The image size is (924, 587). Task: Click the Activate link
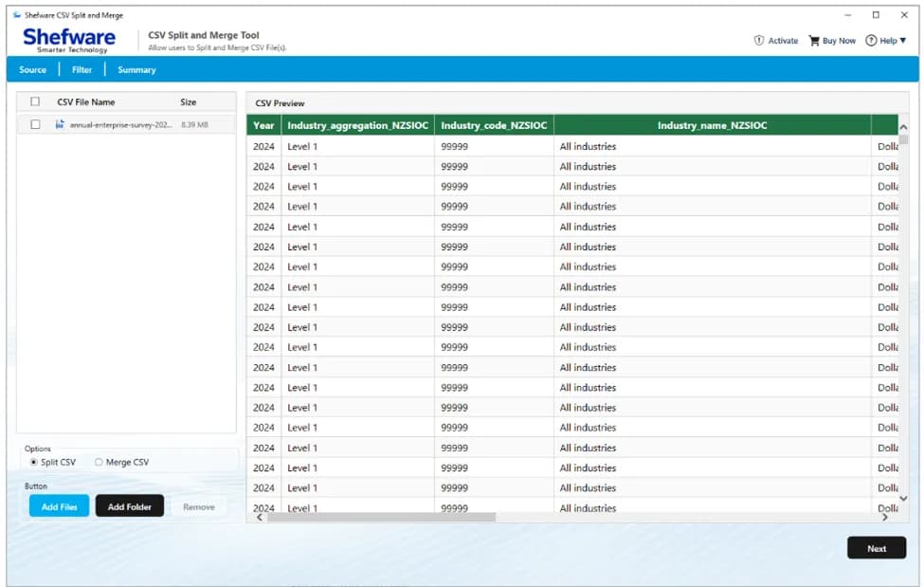[x=783, y=41]
